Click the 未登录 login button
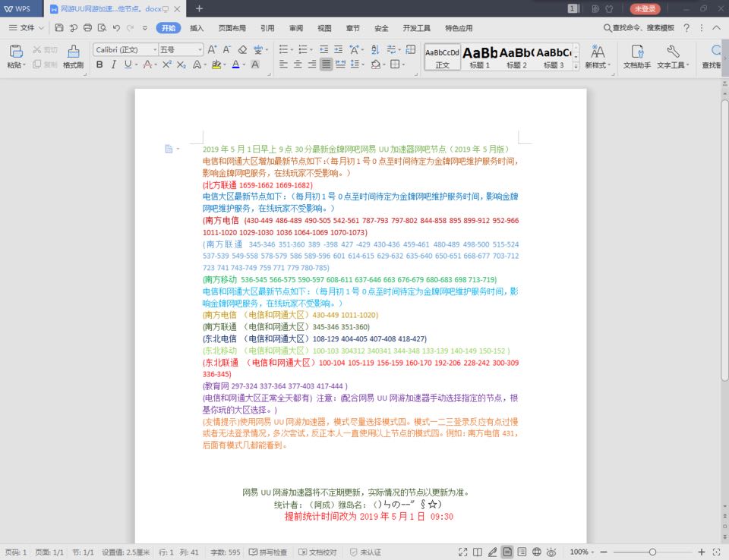This screenshot has width=729, height=560. point(645,9)
